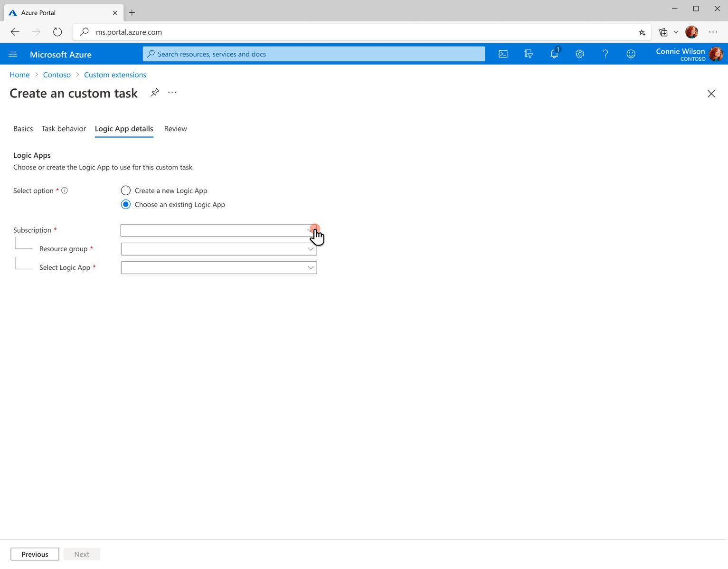
Task: Open the portal Settings gear icon
Action: (x=579, y=54)
